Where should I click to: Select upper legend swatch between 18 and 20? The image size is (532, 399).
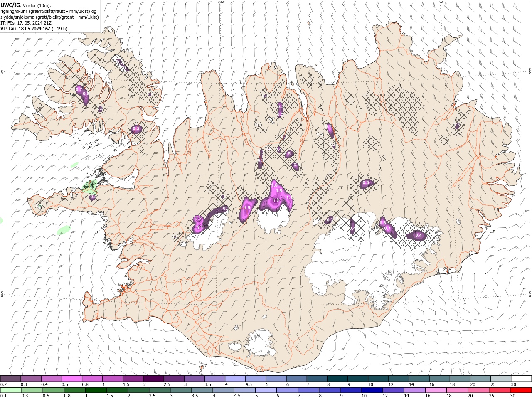[x=460, y=378]
